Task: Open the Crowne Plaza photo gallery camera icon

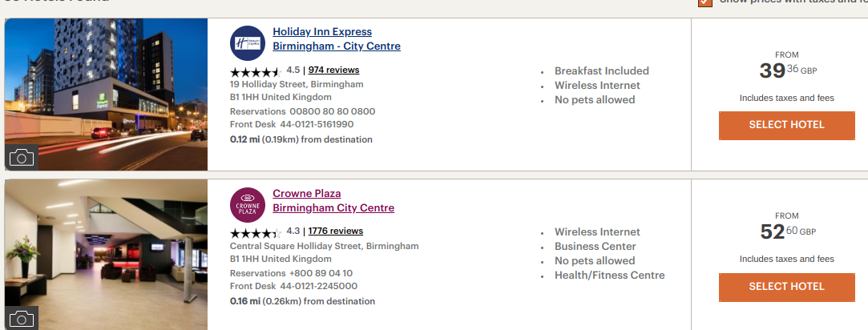Action: 22,317
